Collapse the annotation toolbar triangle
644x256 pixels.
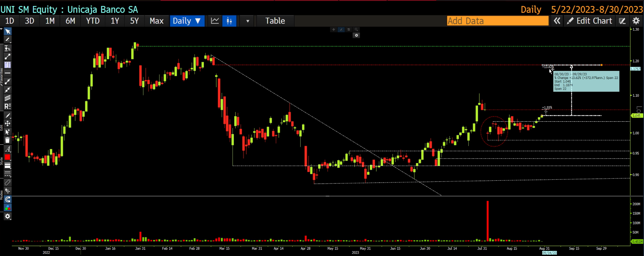[x=1, y=30]
